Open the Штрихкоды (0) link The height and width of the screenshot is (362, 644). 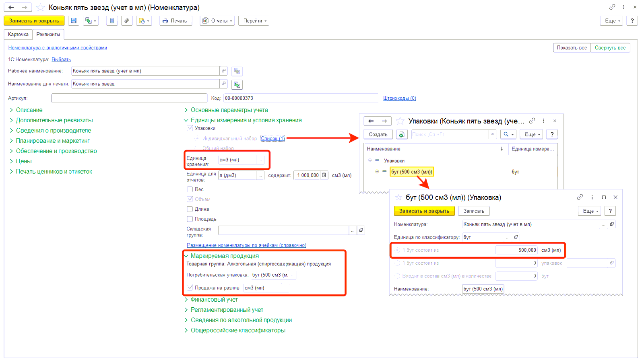click(399, 98)
